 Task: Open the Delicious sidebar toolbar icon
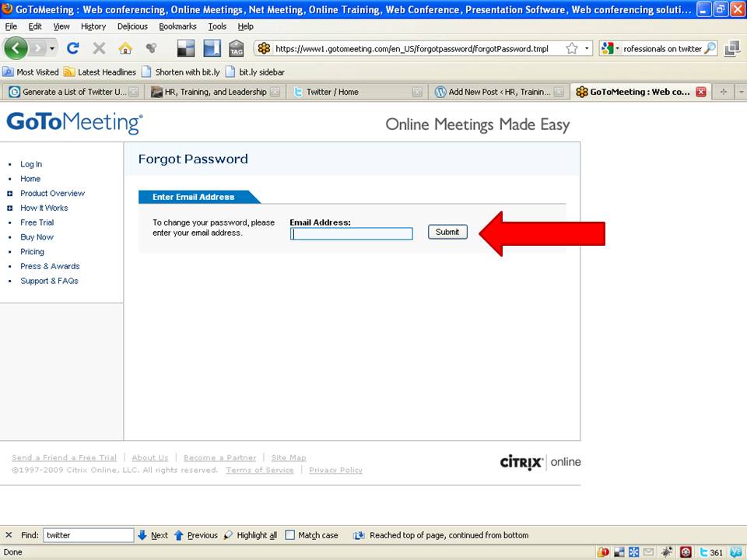coord(212,48)
